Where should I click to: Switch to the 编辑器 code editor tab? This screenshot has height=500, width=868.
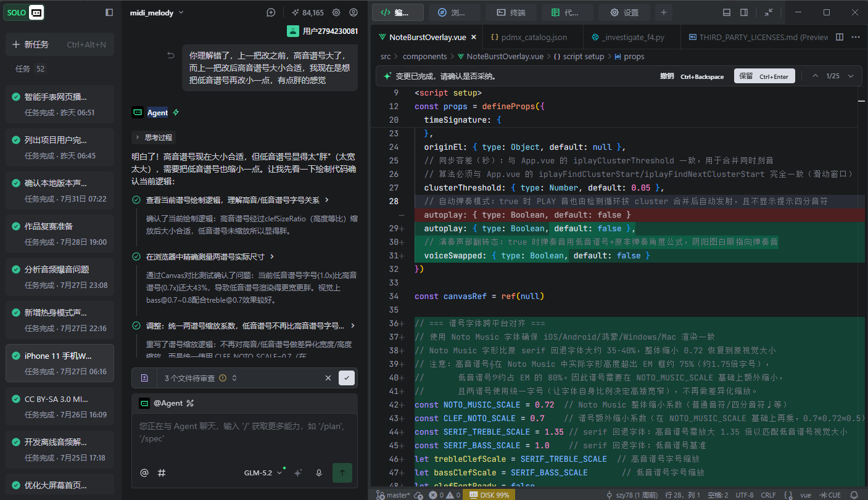pyautogui.click(x=398, y=12)
